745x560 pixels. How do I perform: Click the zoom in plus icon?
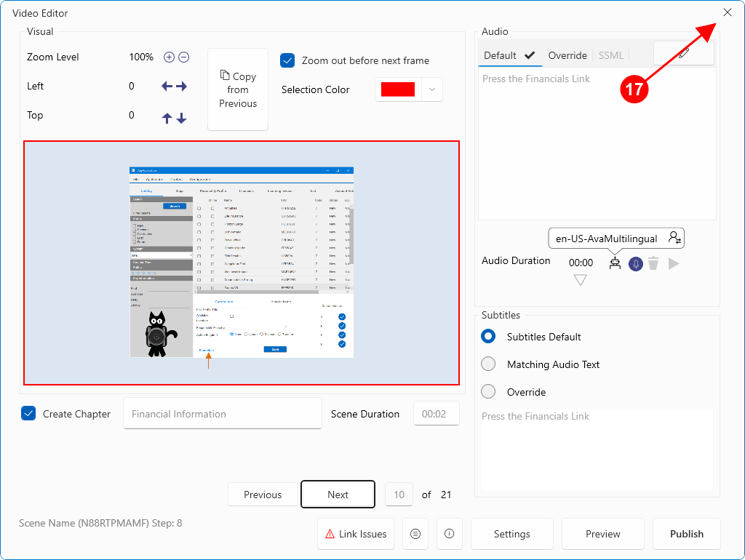[169, 57]
